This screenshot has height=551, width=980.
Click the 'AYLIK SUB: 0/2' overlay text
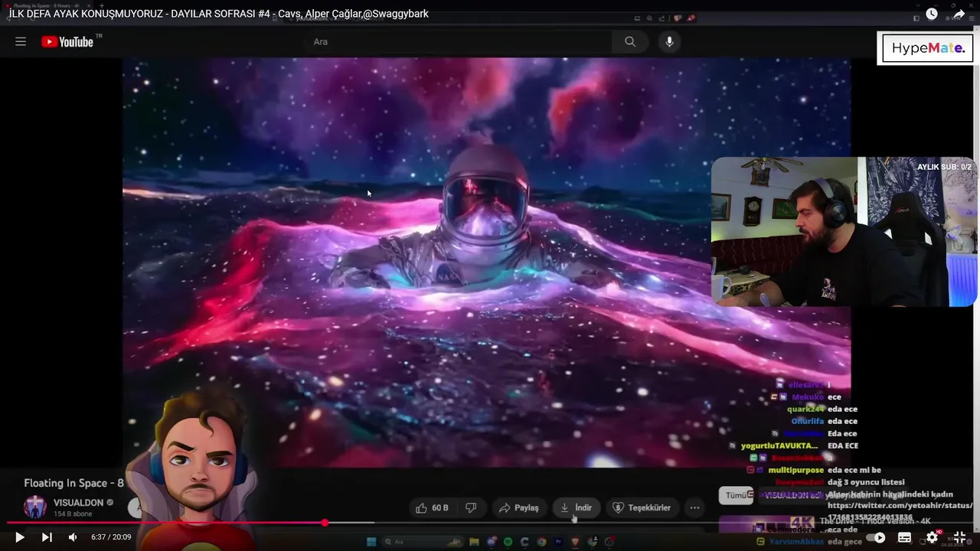click(944, 167)
